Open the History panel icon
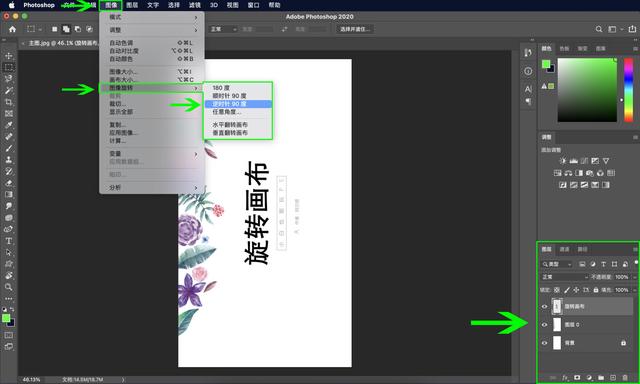Screen dimensions: 640x384 click(x=528, y=53)
